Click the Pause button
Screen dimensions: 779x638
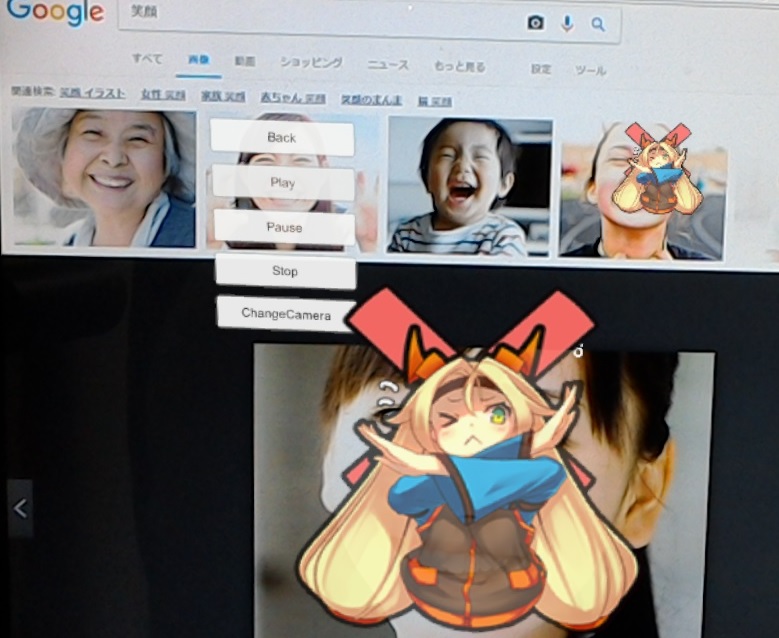tap(284, 227)
